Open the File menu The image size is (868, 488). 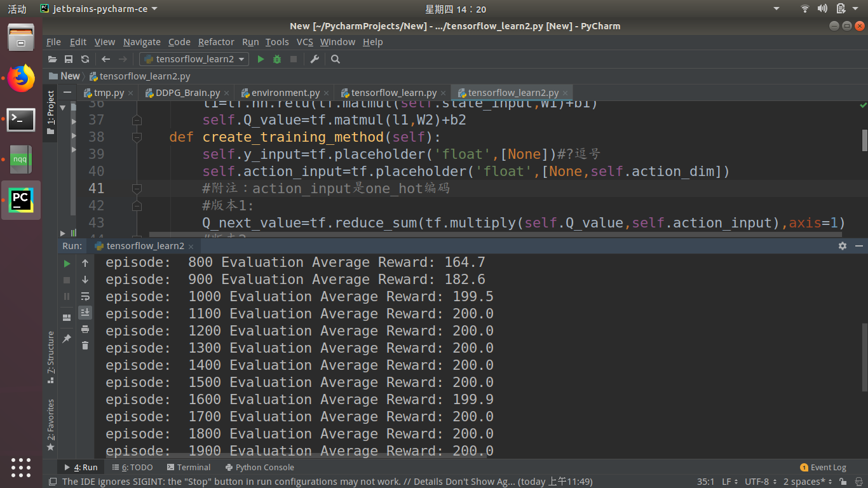53,42
